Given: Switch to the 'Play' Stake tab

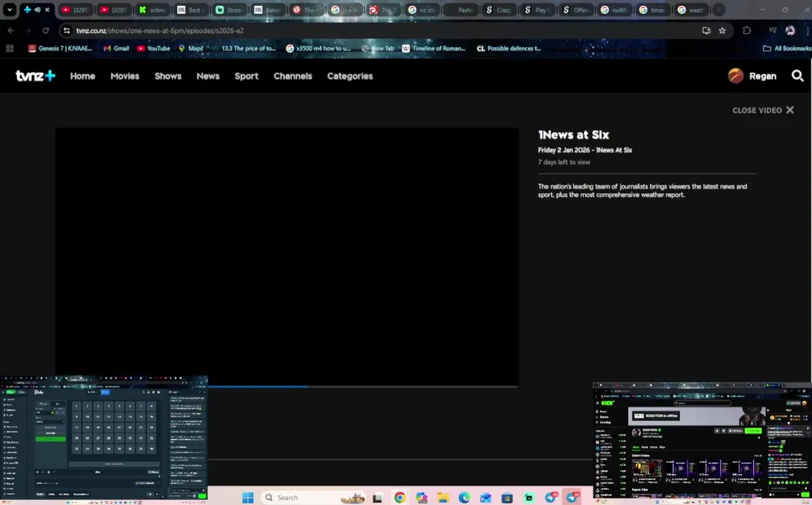Looking at the screenshot, I should pyautogui.click(x=537, y=10).
